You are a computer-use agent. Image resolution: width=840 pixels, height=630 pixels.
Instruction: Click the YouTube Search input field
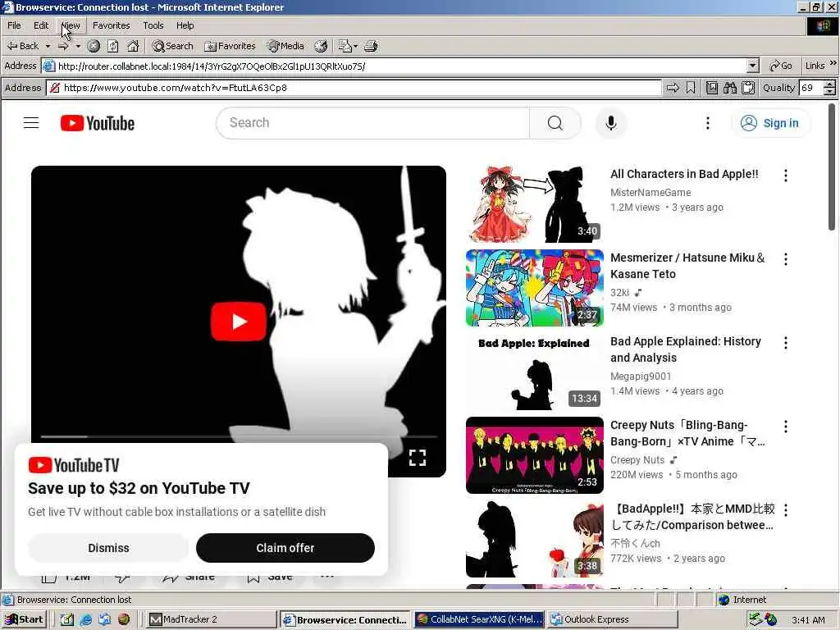[x=373, y=123]
